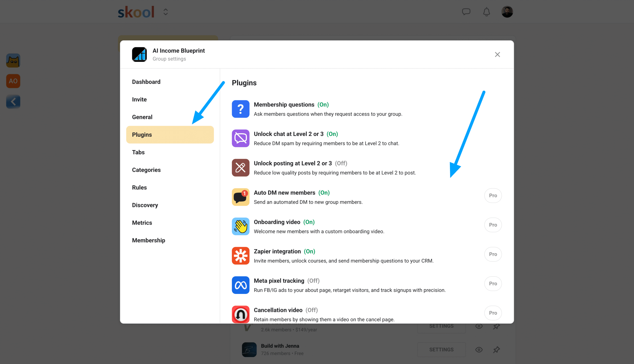
Task: Switch to the Categories settings tab
Action: [x=146, y=170]
